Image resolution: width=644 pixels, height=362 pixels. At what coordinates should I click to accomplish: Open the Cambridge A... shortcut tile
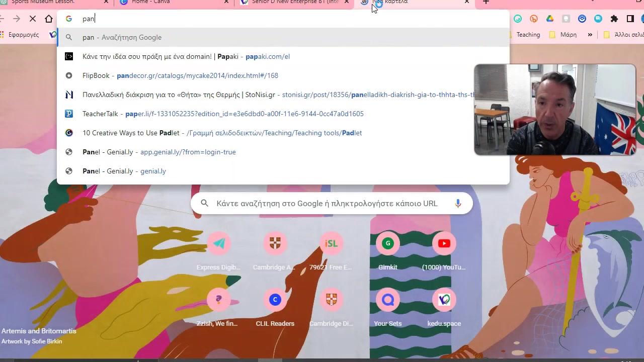pyautogui.click(x=275, y=251)
